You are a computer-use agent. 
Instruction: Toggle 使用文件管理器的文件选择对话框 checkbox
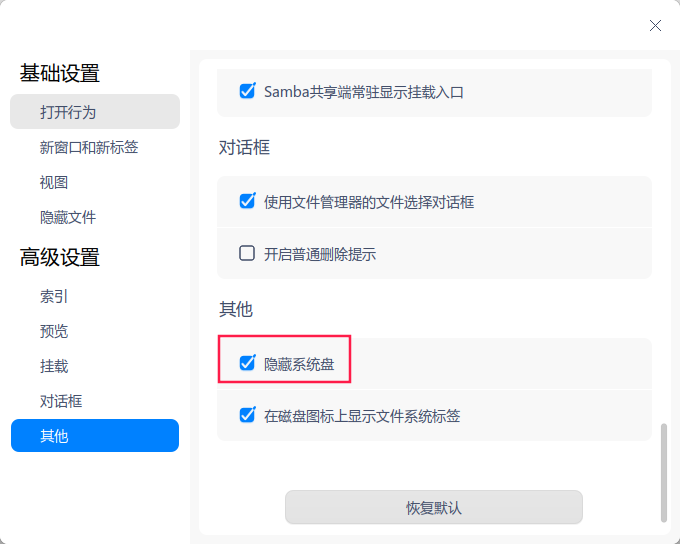coord(247,201)
